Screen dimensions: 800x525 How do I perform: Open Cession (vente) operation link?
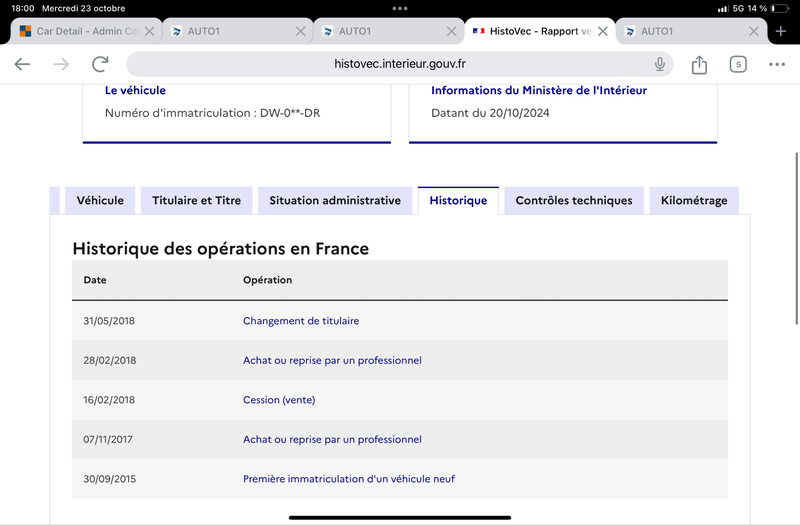[279, 400]
